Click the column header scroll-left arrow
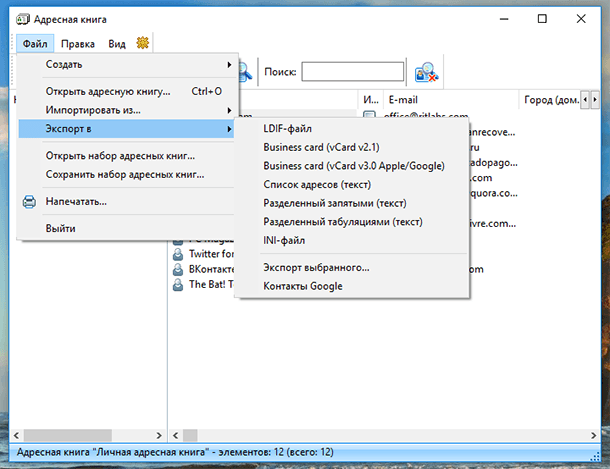Screen dimensions: 610x469 (x=585, y=100)
